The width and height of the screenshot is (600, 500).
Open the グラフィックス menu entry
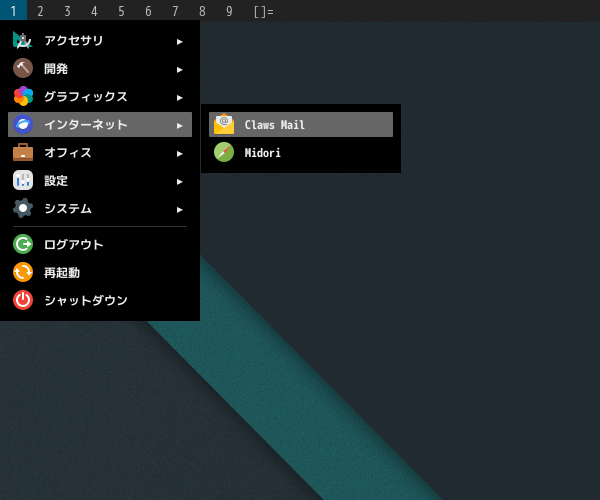point(100,96)
